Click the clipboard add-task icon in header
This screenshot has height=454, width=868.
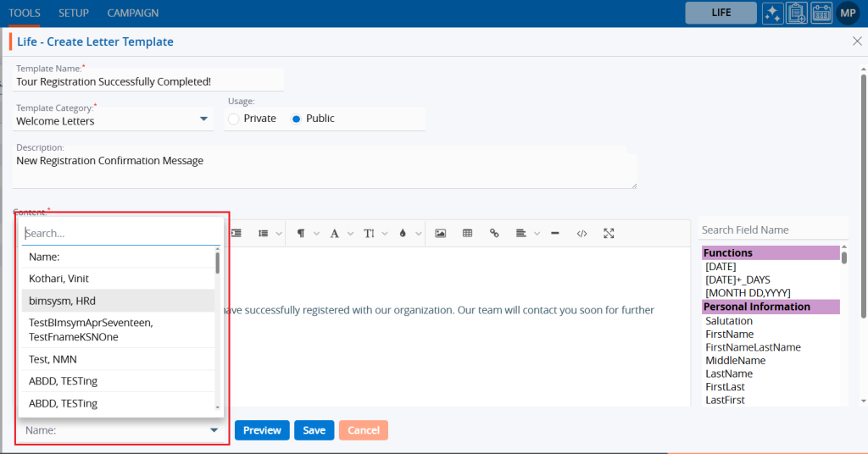(797, 14)
